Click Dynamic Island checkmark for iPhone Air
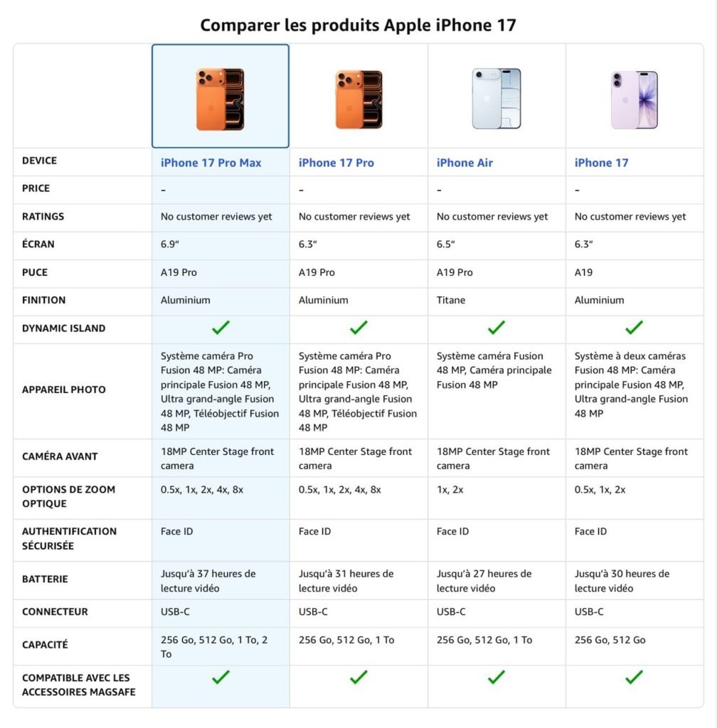The height and width of the screenshot is (728, 717). (496, 328)
